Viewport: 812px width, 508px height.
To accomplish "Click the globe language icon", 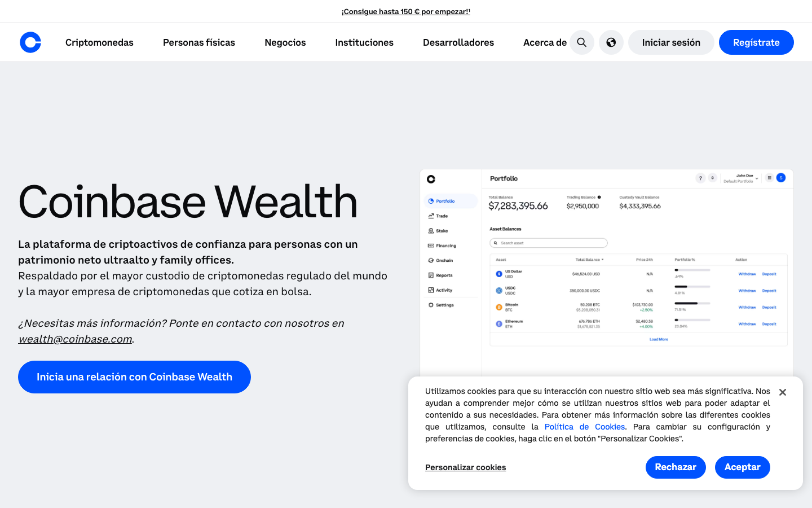I will tap(611, 42).
